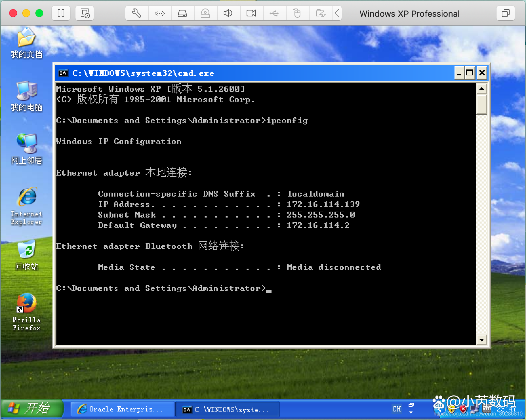Viewport: 526px width, 420px height.
Task: Click the 'Microsoft Windows XP' version line
Action: 151,89
